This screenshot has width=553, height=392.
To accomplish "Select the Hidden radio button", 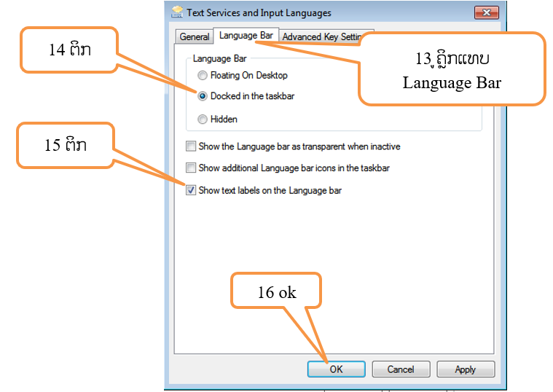I will [203, 119].
